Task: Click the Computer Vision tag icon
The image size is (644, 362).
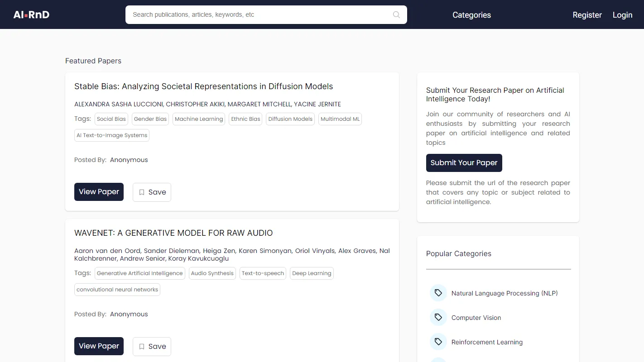Action: pos(438,318)
